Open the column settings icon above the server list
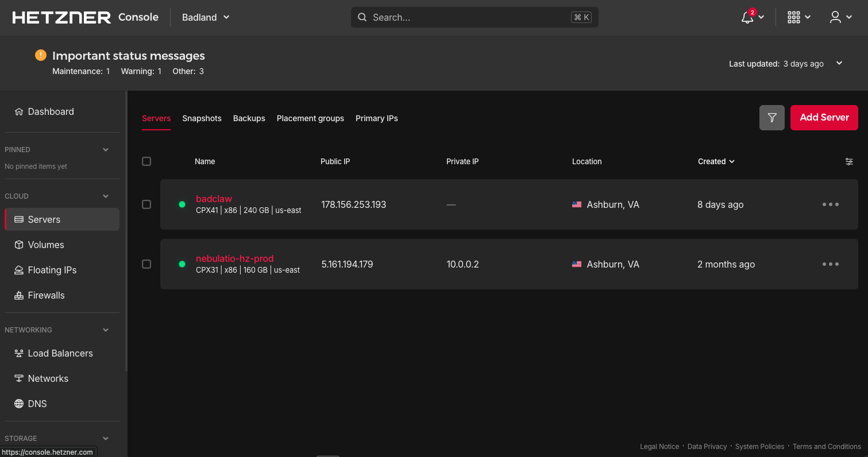This screenshot has width=868, height=457. tap(849, 161)
